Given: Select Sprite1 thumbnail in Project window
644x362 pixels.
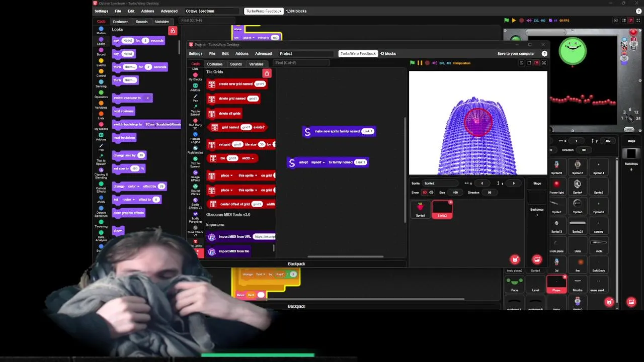Looking at the screenshot, I should (x=420, y=209).
